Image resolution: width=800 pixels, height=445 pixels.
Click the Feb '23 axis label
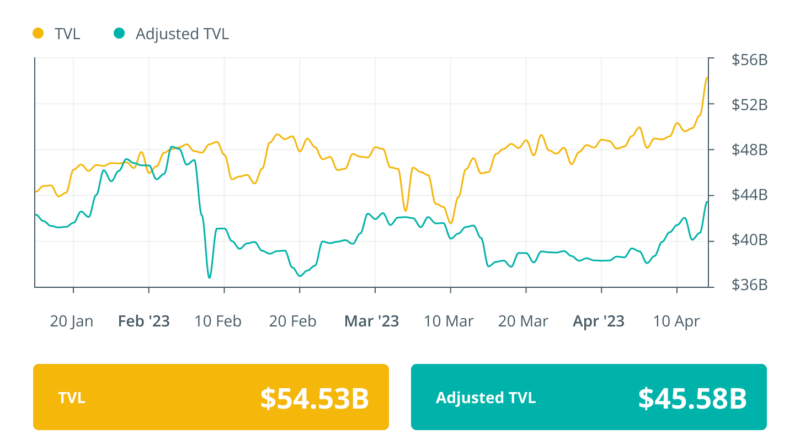144,321
